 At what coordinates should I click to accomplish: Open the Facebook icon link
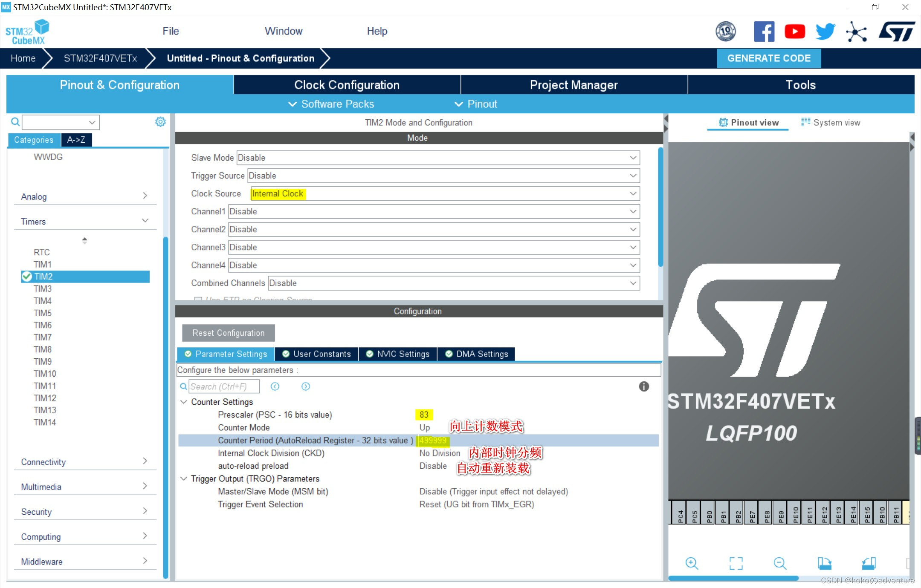(x=764, y=32)
